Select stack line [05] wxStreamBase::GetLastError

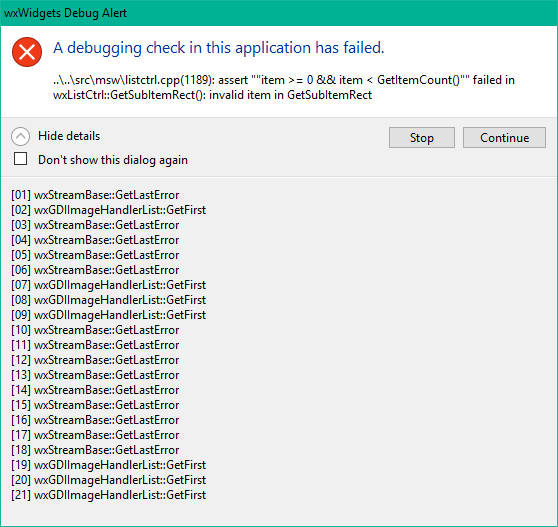(x=95, y=255)
